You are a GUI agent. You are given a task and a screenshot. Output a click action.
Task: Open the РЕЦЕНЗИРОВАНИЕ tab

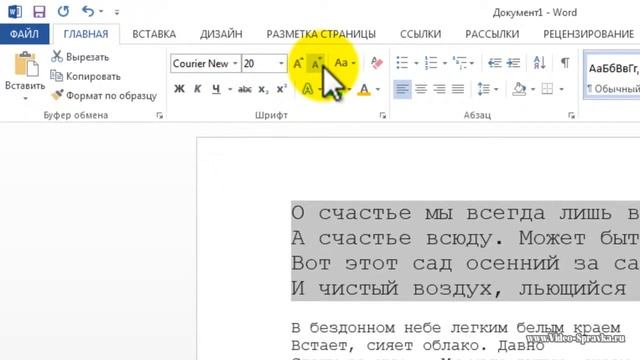[x=589, y=34]
